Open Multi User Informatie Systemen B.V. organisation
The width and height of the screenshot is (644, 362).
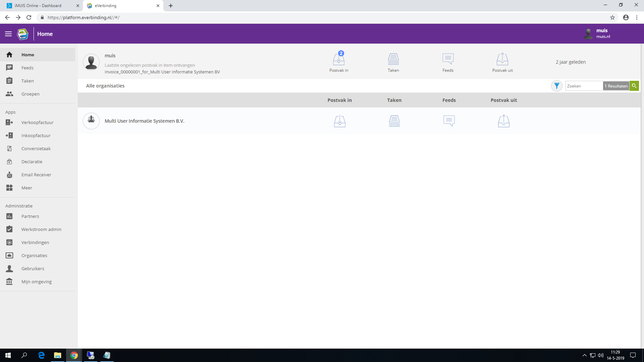click(x=144, y=121)
